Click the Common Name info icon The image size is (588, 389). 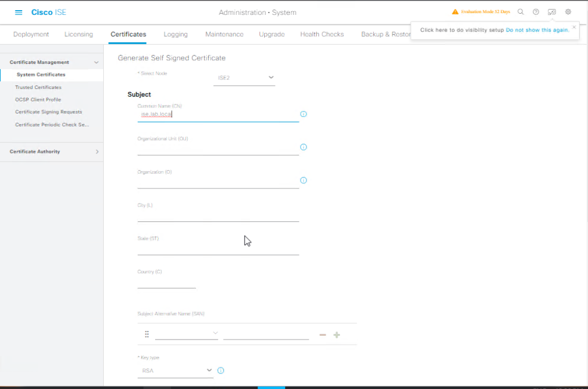tap(304, 114)
